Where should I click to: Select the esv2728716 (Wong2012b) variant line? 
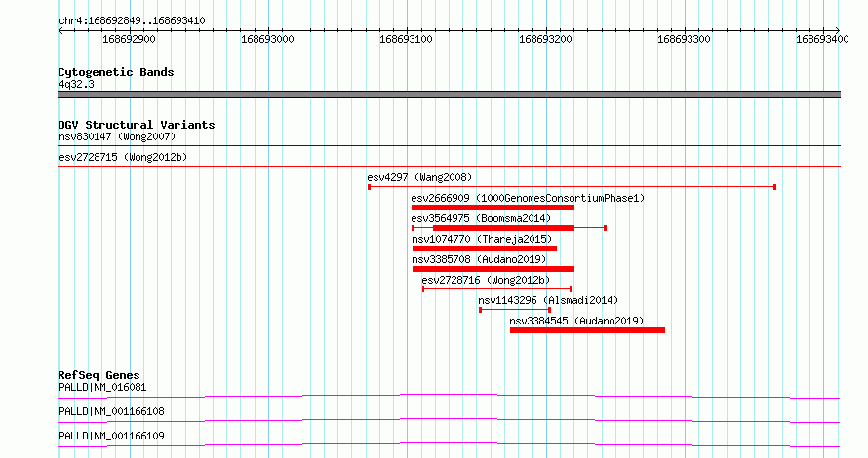(x=496, y=289)
